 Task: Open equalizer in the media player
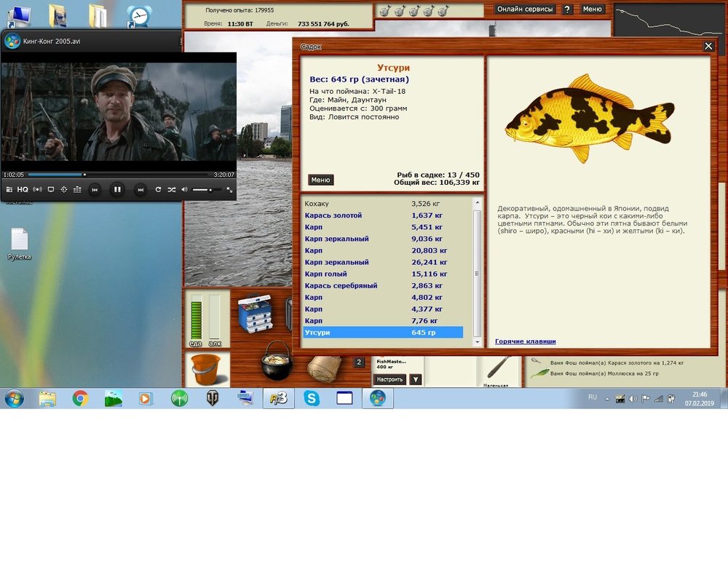click(77, 189)
